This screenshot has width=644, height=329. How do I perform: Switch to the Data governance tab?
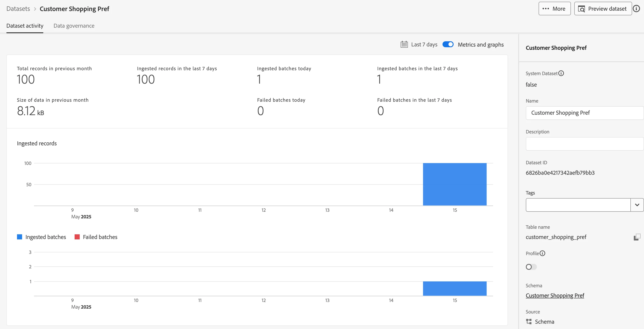click(x=74, y=26)
